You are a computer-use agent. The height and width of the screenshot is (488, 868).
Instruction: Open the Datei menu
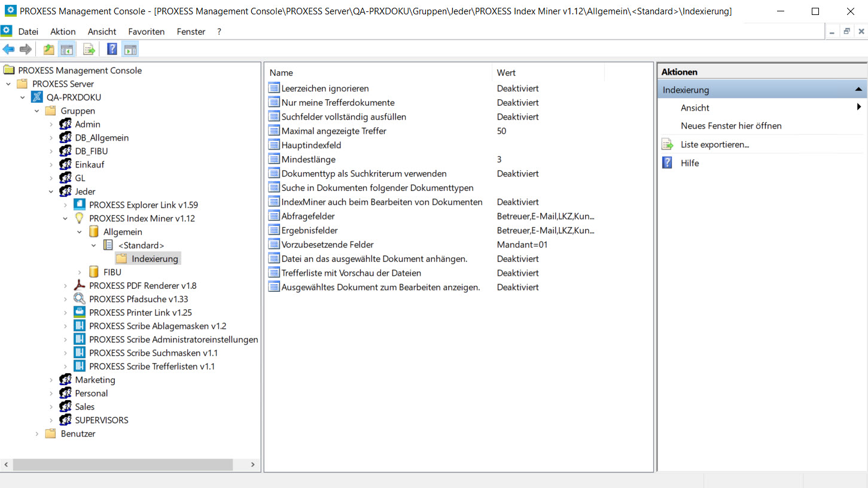[28, 32]
